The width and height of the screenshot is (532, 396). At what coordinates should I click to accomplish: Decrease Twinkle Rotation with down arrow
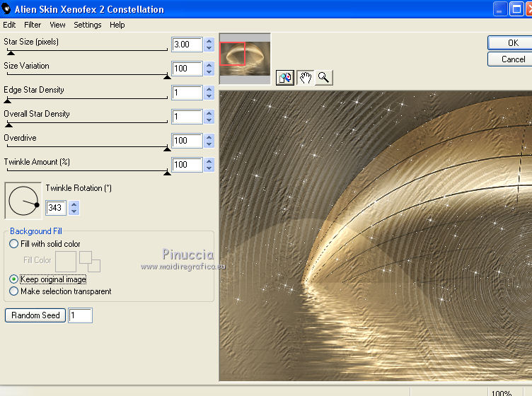(74, 211)
